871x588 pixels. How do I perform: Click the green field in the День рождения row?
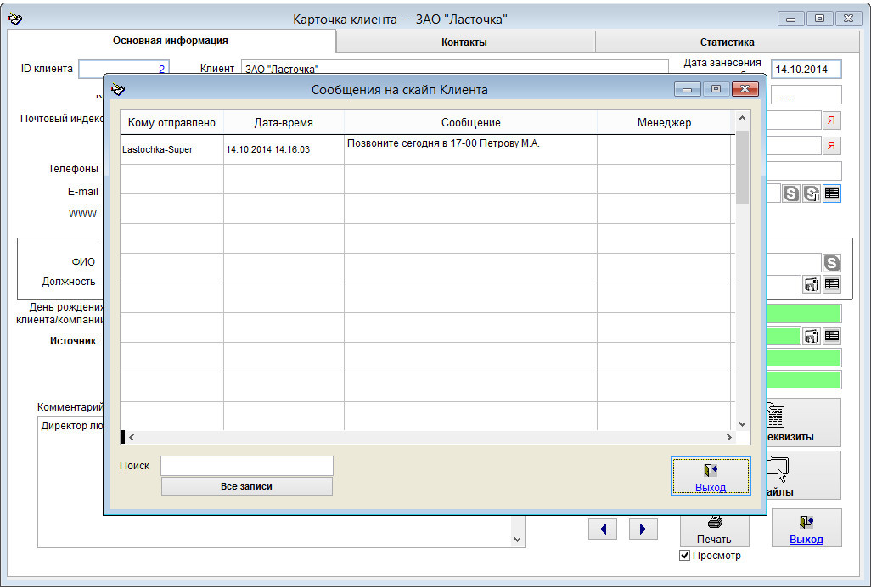click(804, 314)
